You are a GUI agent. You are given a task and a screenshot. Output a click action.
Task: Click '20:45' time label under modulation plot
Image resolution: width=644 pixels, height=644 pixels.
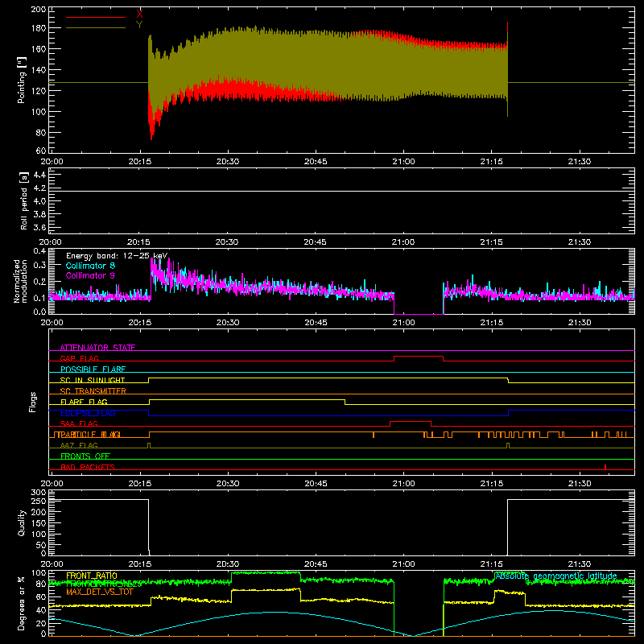[x=316, y=323]
